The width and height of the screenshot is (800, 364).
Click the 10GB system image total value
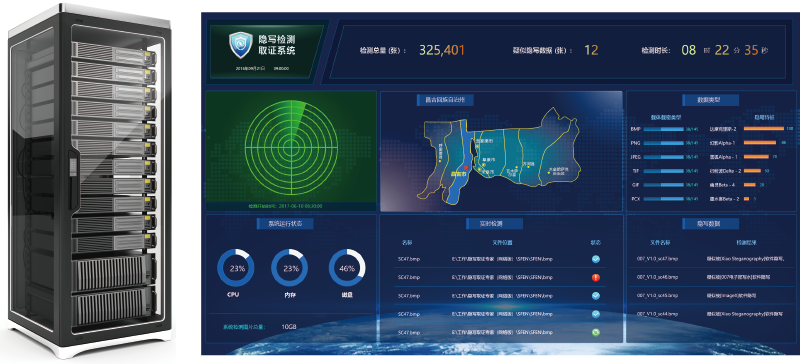pyautogui.click(x=289, y=327)
